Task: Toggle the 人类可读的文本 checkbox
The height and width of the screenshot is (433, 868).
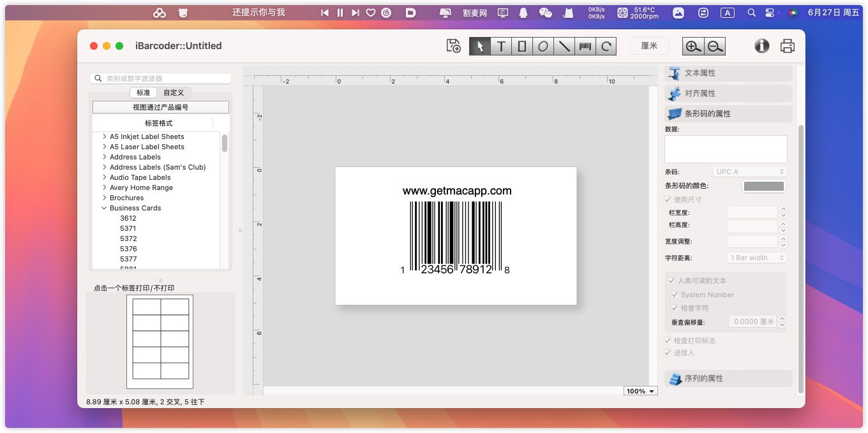Action: point(671,281)
